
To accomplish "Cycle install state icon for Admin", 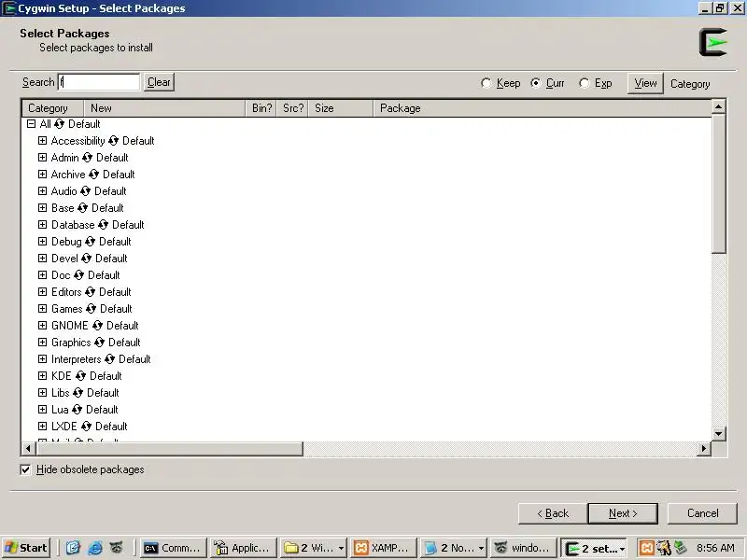I will point(87,158).
